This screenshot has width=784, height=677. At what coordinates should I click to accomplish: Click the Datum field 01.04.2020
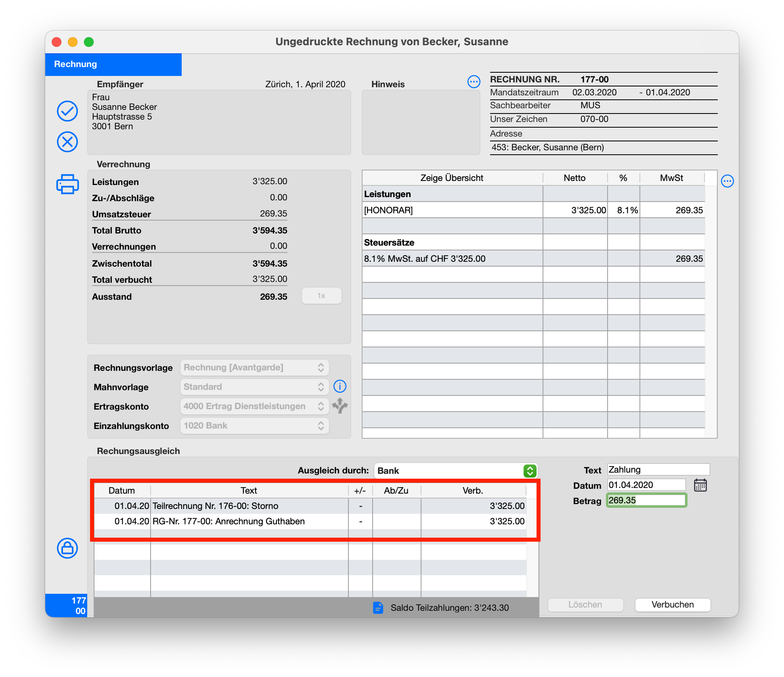tap(647, 485)
